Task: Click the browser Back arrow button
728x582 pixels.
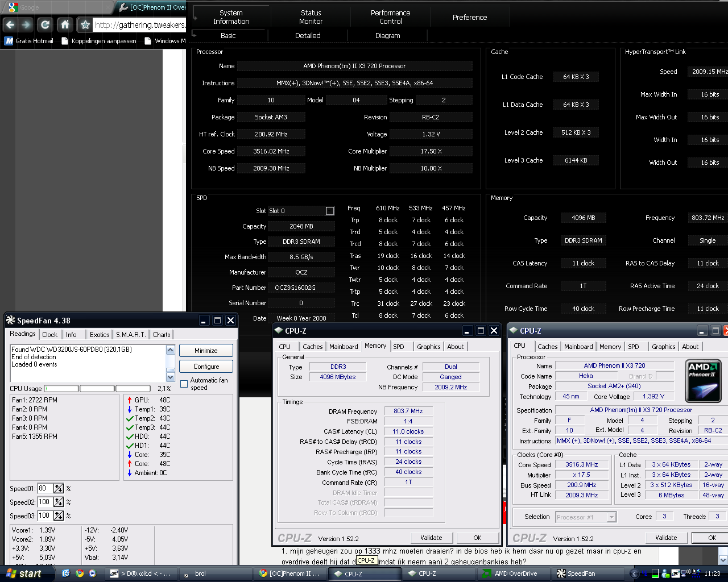Action: [x=10, y=25]
